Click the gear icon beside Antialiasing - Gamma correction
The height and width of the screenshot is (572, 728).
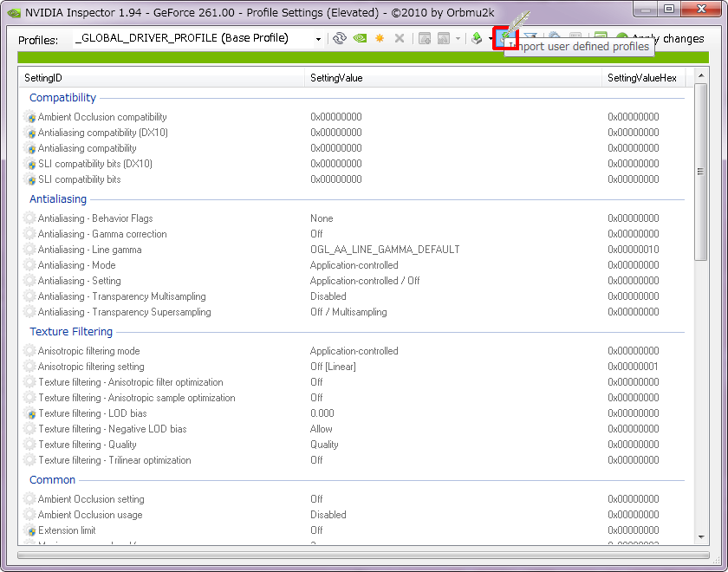point(29,234)
